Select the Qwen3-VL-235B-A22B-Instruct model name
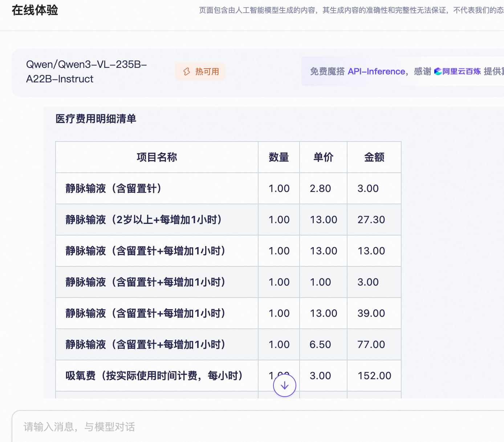The height and width of the screenshot is (442, 504). 86,71
